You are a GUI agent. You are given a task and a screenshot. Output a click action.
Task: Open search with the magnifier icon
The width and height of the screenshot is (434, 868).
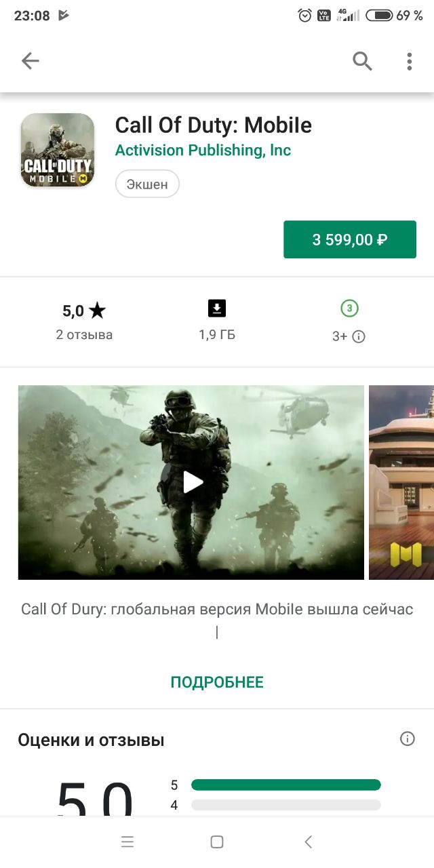pyautogui.click(x=363, y=61)
